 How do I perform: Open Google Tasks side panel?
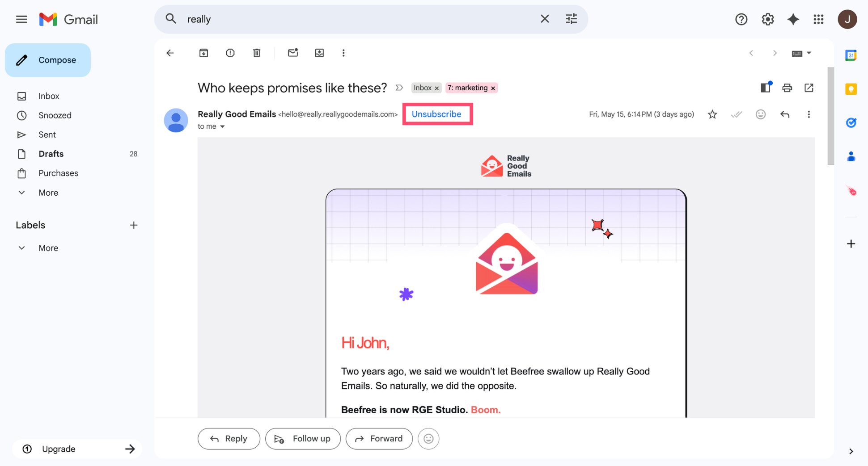coord(851,122)
